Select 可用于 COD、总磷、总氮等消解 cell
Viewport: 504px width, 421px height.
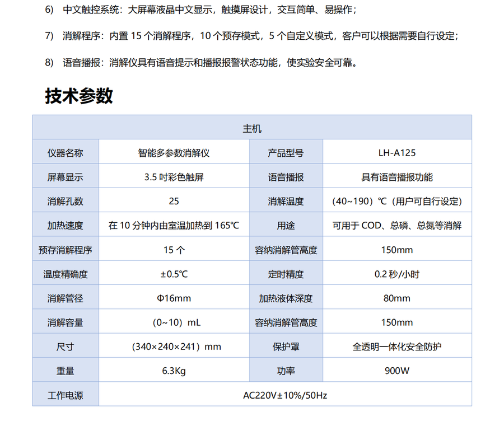point(397,224)
